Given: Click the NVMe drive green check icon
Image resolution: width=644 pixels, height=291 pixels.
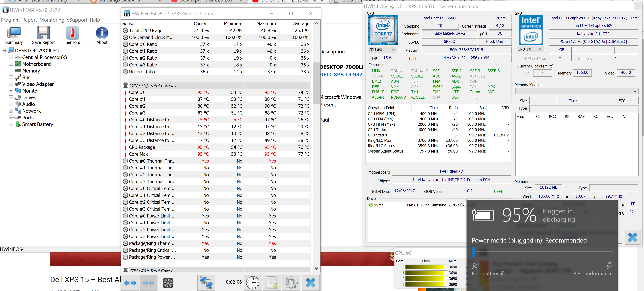Looking at the screenshot, I should 371,205.
